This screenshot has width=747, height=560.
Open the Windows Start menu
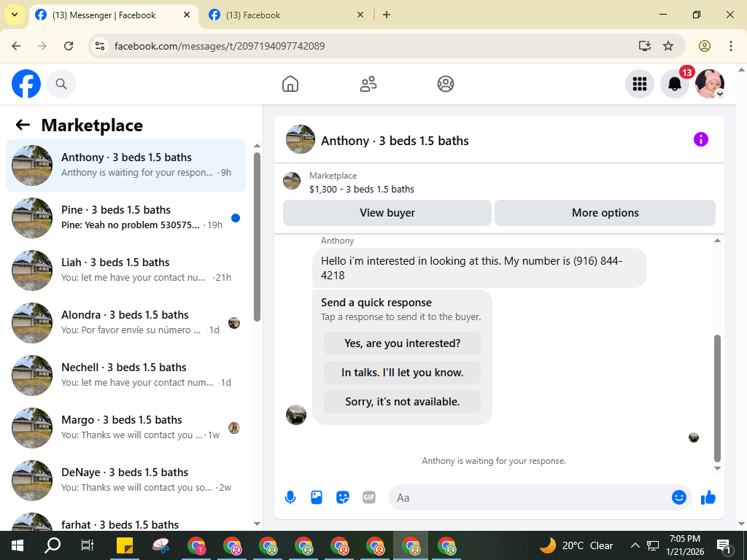coord(18,545)
